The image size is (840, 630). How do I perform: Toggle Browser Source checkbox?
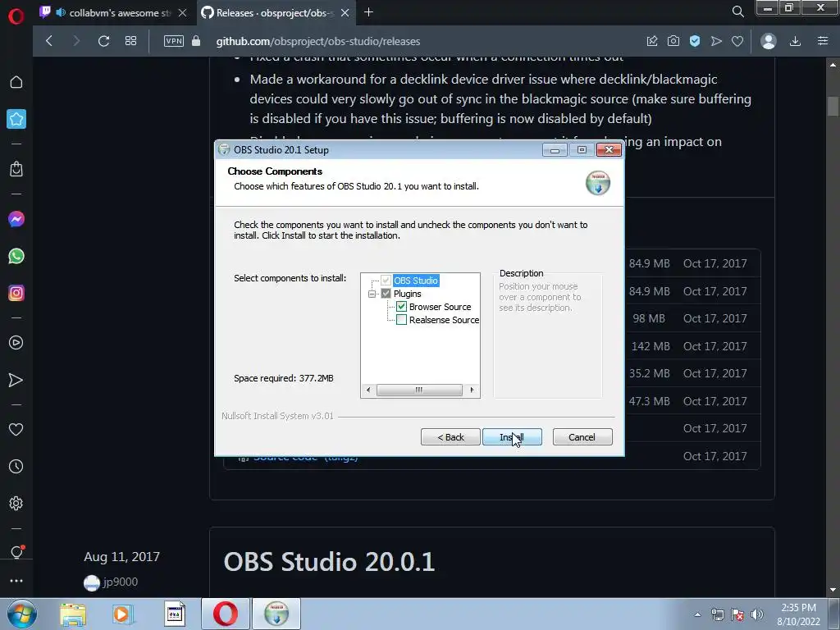pyautogui.click(x=401, y=307)
